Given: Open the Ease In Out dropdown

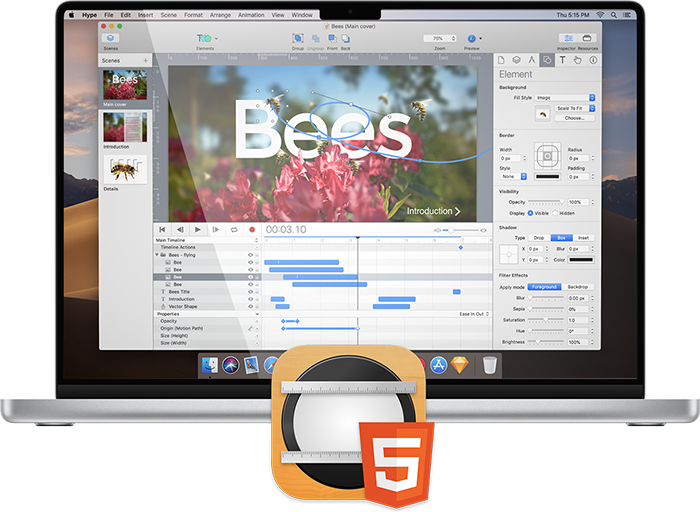Looking at the screenshot, I should (x=474, y=314).
